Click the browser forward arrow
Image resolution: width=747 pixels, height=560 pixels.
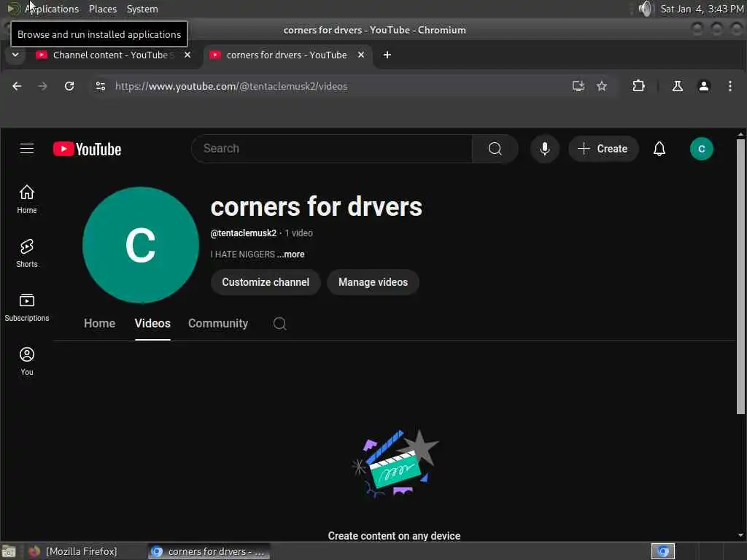tap(42, 86)
